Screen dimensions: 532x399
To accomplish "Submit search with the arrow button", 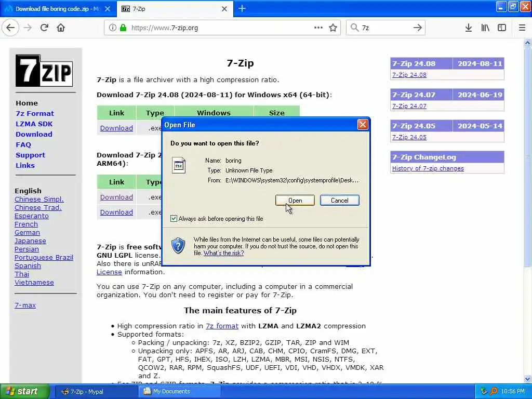I will point(418,28).
